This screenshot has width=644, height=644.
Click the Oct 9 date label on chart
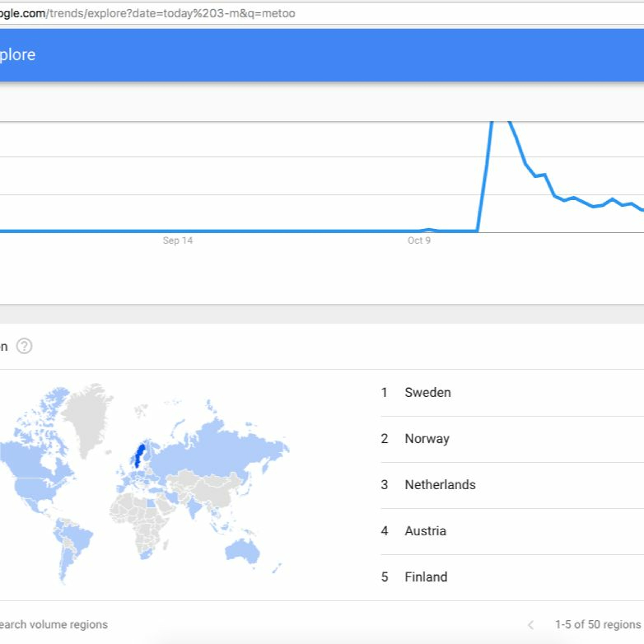point(419,240)
